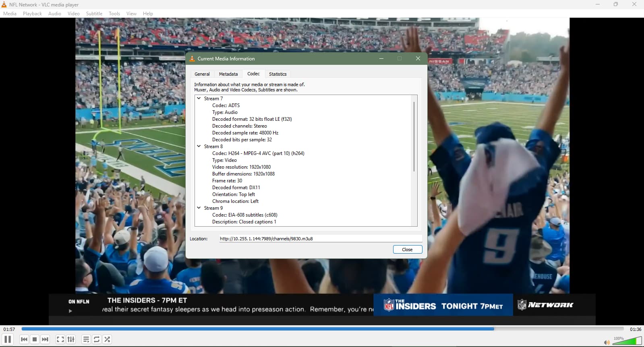Select 'Description: Closed captions 1' row
644x347 pixels.
[244, 222]
